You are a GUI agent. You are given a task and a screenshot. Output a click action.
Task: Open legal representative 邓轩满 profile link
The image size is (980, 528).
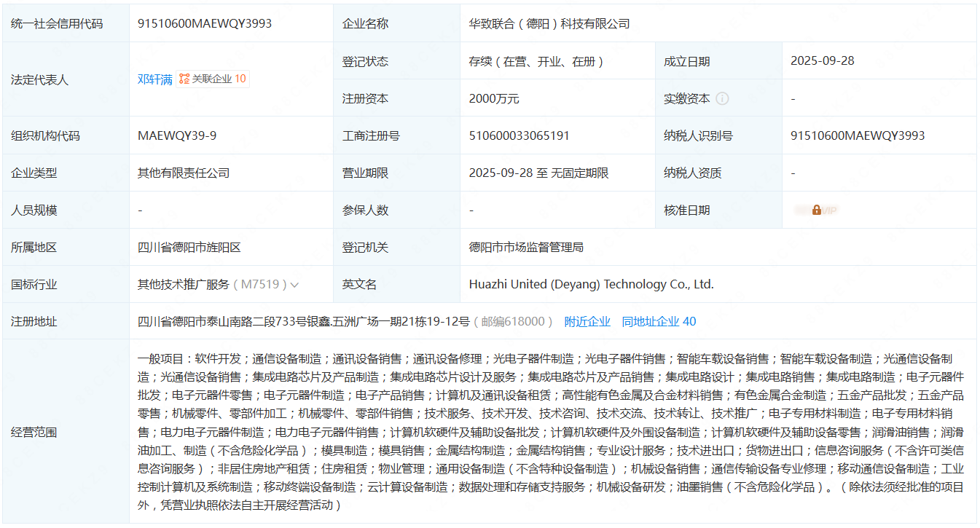(x=154, y=79)
